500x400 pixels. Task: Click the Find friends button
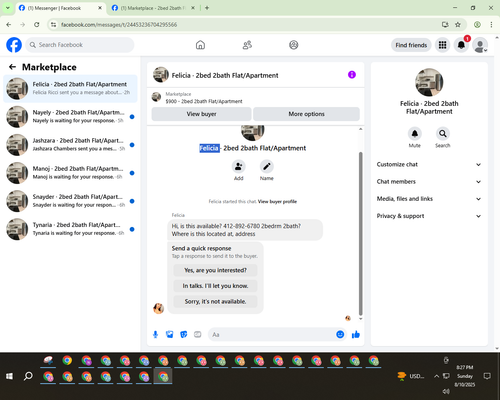click(x=411, y=45)
